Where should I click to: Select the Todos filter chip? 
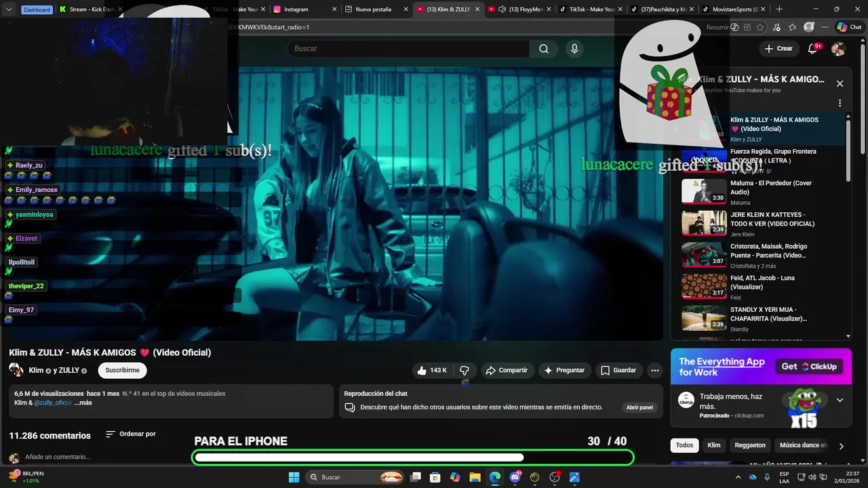pos(684,445)
